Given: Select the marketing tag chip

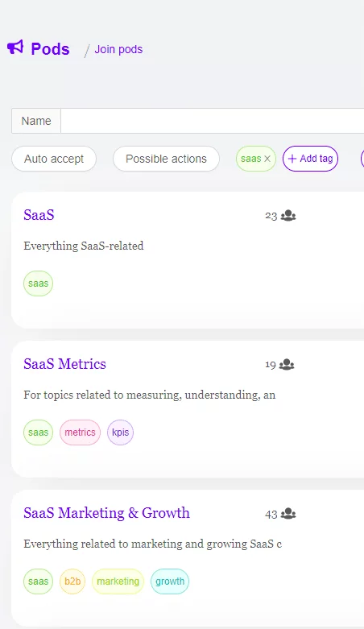Looking at the screenshot, I should pos(118,581).
